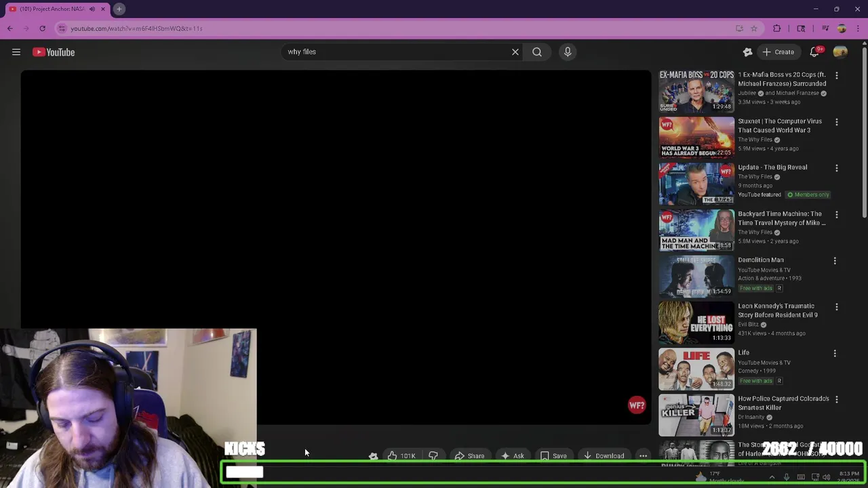The width and height of the screenshot is (868, 488).
Task: Click the black video player area
Action: tap(336, 247)
